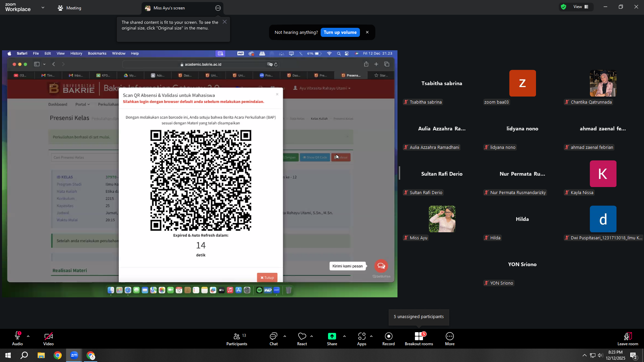644x362 pixels.
Task: Open the React emoji menu
Action: coord(302,339)
